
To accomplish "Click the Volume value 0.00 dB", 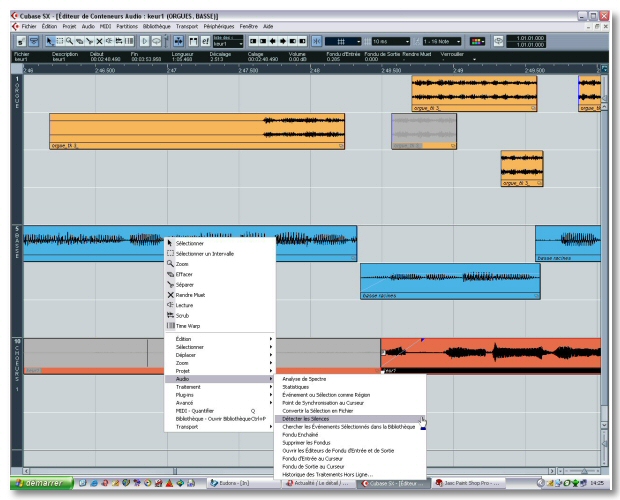I will tap(297, 60).
